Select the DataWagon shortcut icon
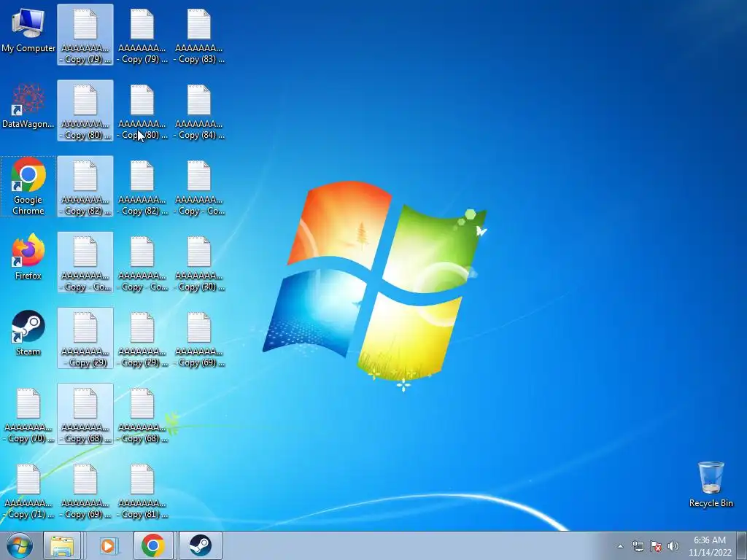This screenshot has width=747, height=560. tap(28, 106)
